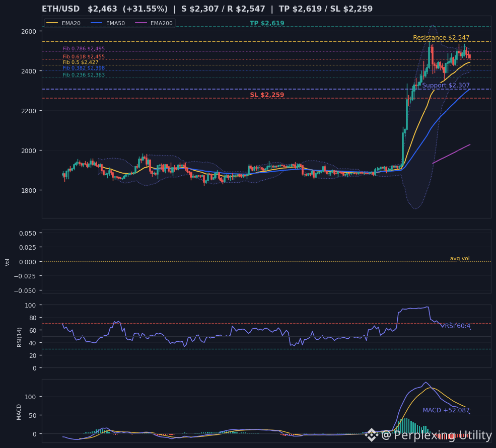This screenshot has width=496, height=448.
Task: Click the RSI(14) axis title
Action: [19, 337]
